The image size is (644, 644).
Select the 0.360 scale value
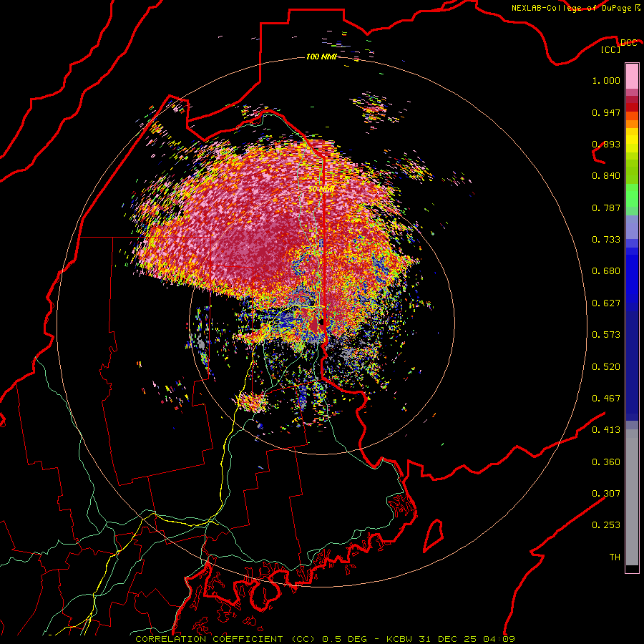point(606,462)
